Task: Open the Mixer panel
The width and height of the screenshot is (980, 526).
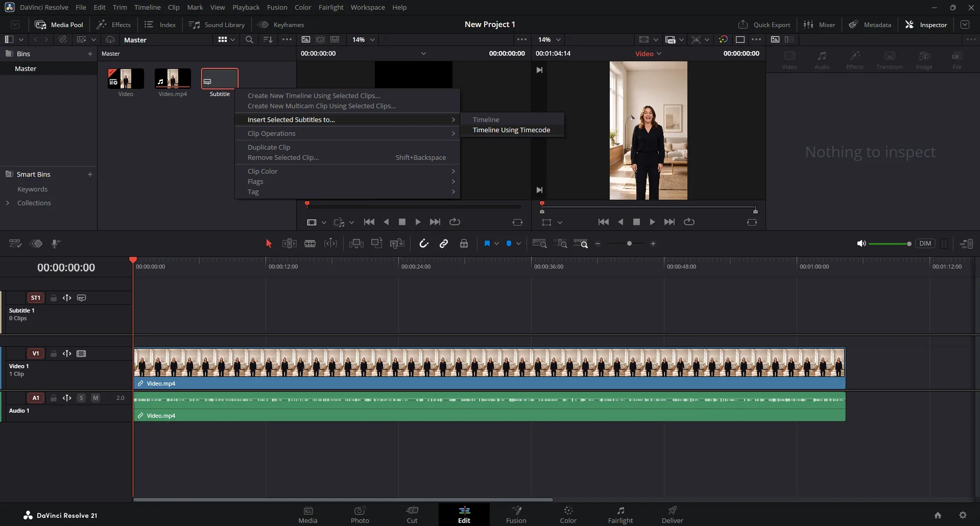Action: [819, 25]
